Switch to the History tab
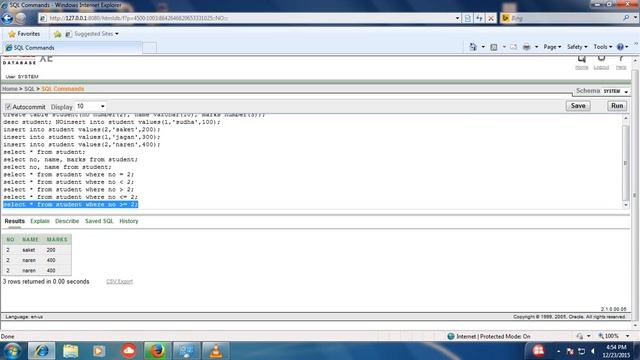 (129, 221)
